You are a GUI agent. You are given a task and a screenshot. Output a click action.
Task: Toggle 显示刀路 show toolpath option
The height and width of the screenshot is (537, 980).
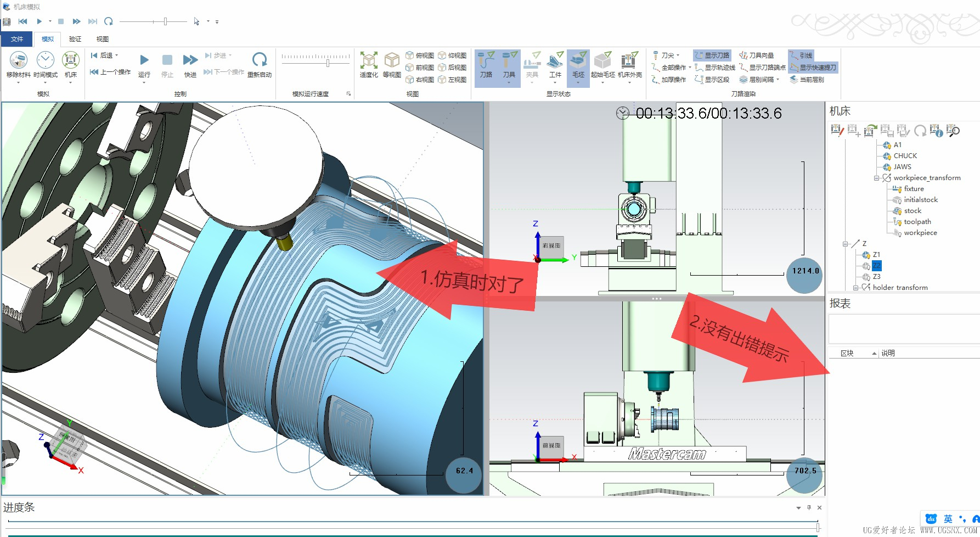(x=712, y=55)
